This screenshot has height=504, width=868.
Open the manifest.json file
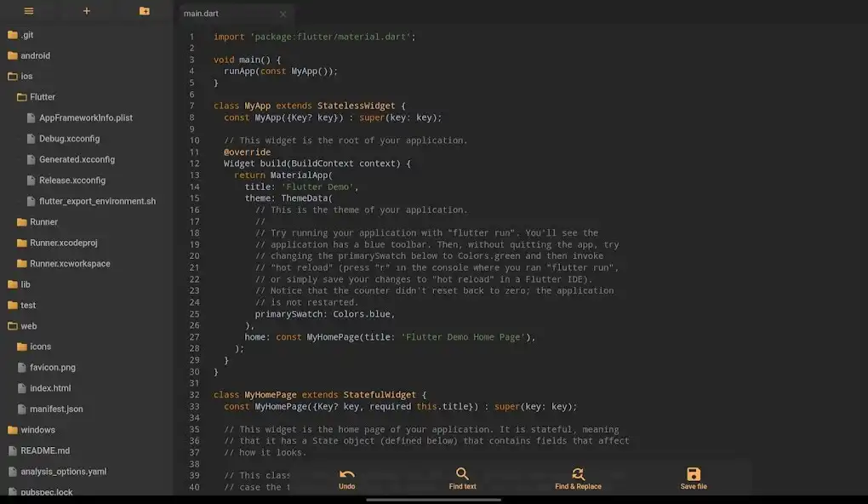[x=55, y=409]
